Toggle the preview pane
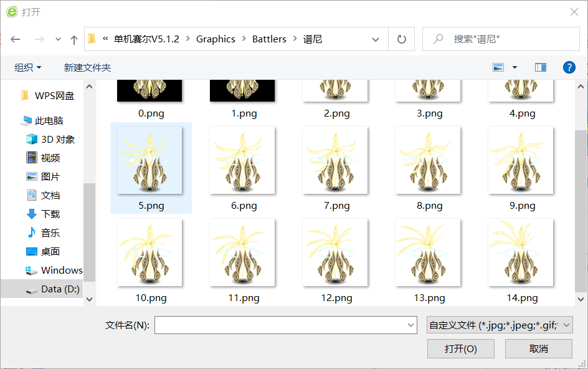This screenshot has height=369, width=588. [541, 67]
